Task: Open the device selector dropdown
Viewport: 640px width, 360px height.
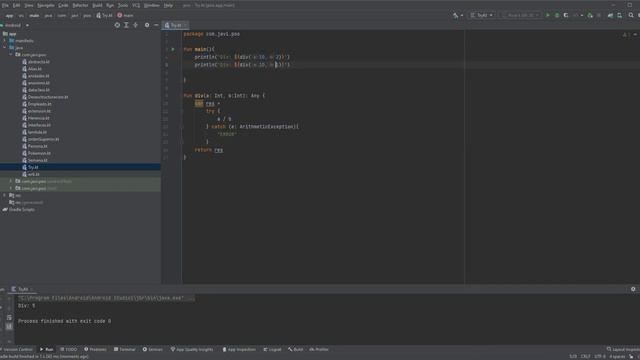Action: pyautogui.click(x=521, y=16)
